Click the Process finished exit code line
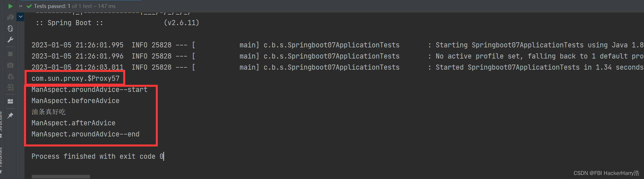The height and width of the screenshot is (179, 644). point(97,156)
